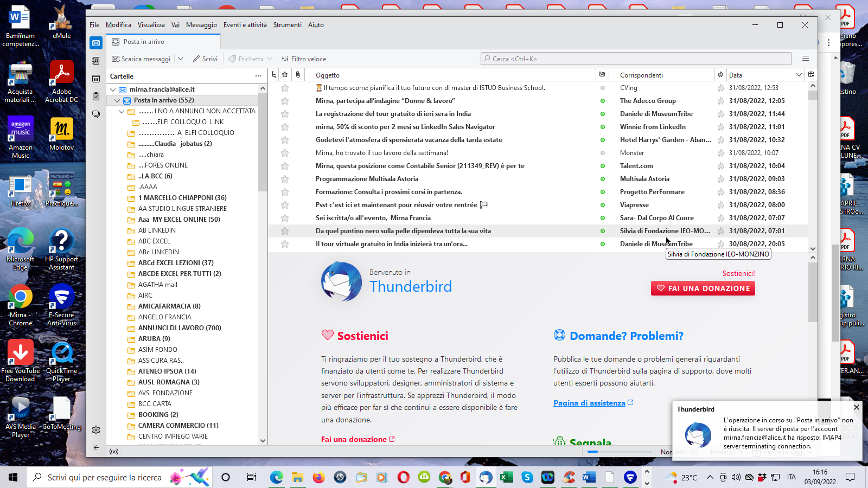Sort by attachment column header icon
Screen dimensions: 868x488
tap(298, 75)
